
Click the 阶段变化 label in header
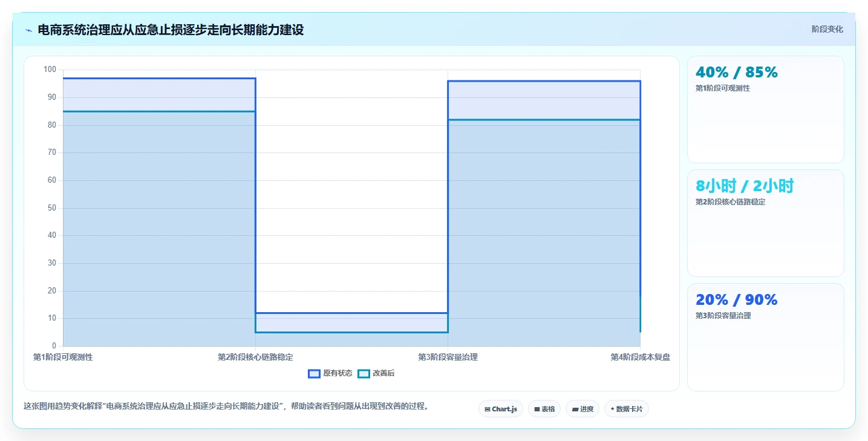[x=827, y=29]
